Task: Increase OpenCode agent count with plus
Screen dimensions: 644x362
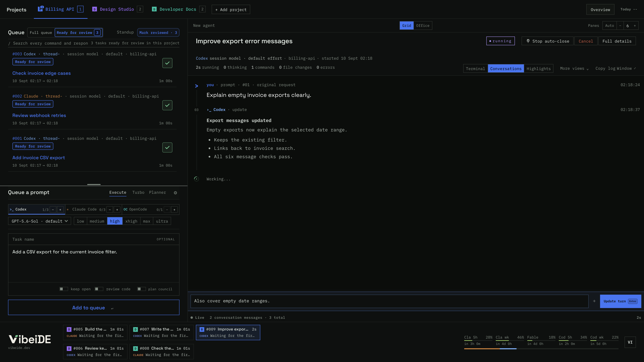Action: coord(175,210)
